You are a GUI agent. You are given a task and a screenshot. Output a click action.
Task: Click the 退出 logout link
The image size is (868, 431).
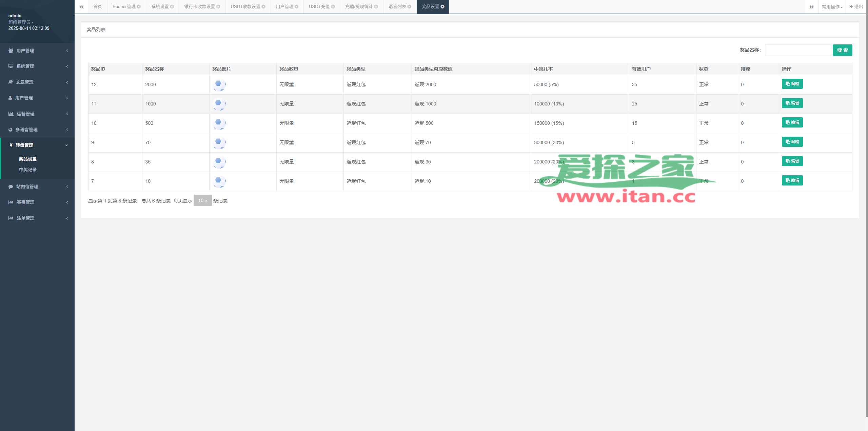[x=856, y=7]
